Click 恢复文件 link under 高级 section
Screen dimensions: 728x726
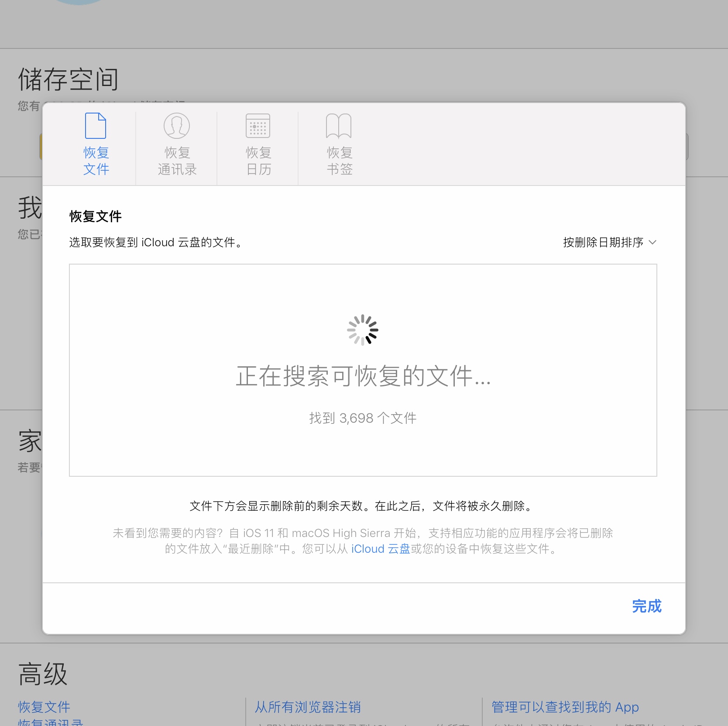tap(44, 707)
